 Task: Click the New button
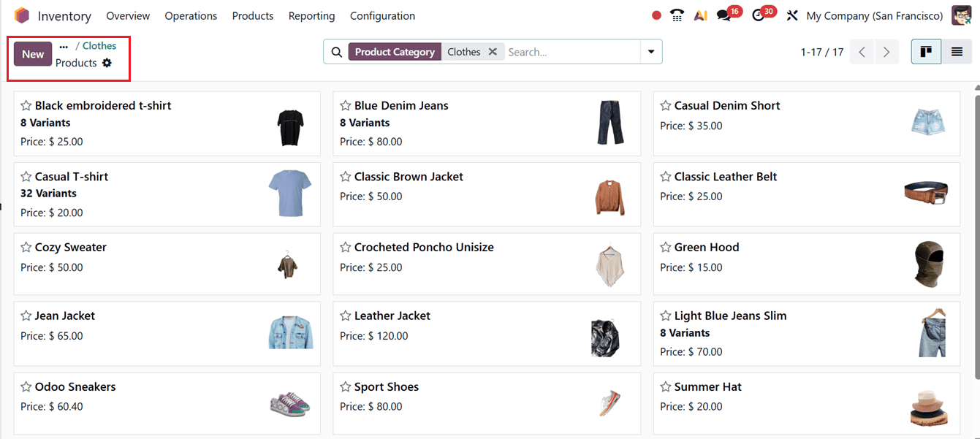[32, 53]
